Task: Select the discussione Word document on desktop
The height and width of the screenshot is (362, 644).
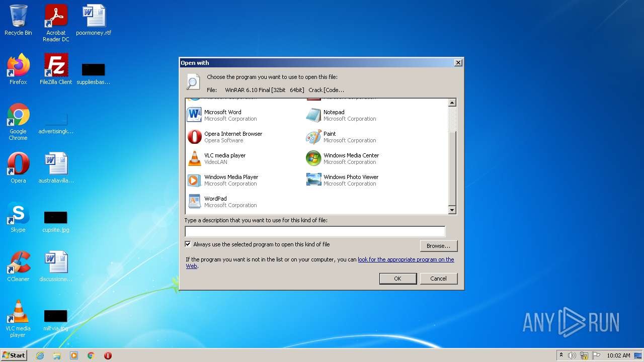Action: point(56,266)
